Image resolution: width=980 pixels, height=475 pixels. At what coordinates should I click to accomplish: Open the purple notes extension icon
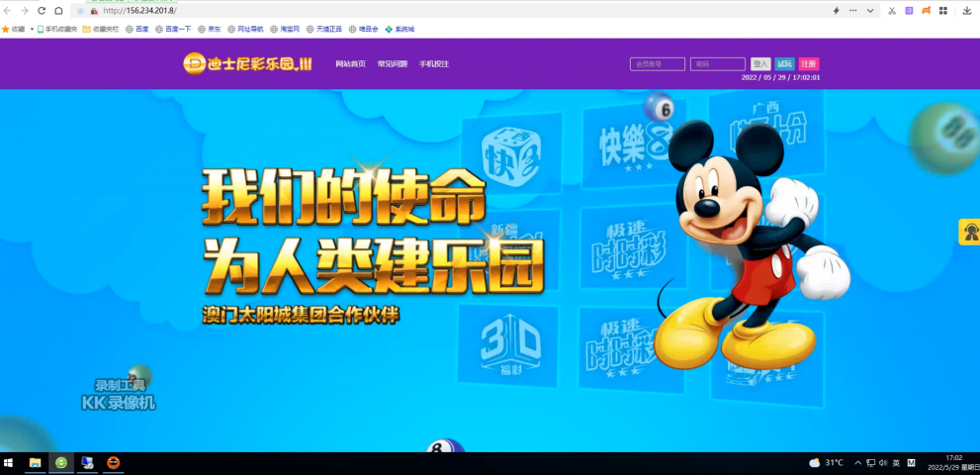coord(910,11)
